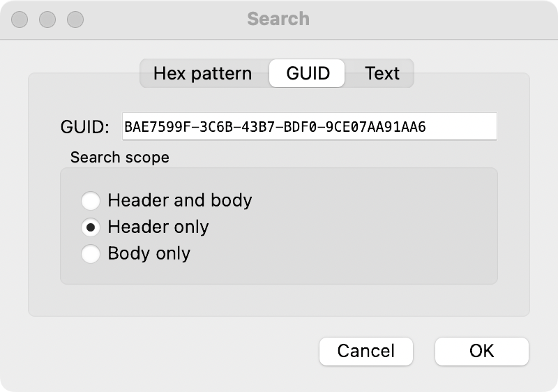Click the Search scope group heading
The image size is (558, 392).
(119, 158)
